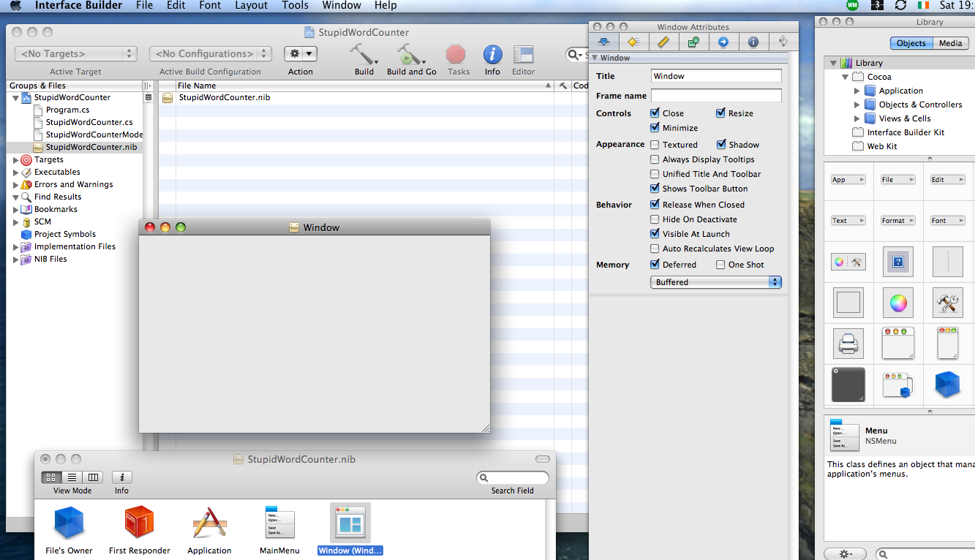The width and height of the screenshot is (975, 560).
Task: Click the red Tasks stop icon
Action: [x=456, y=54]
